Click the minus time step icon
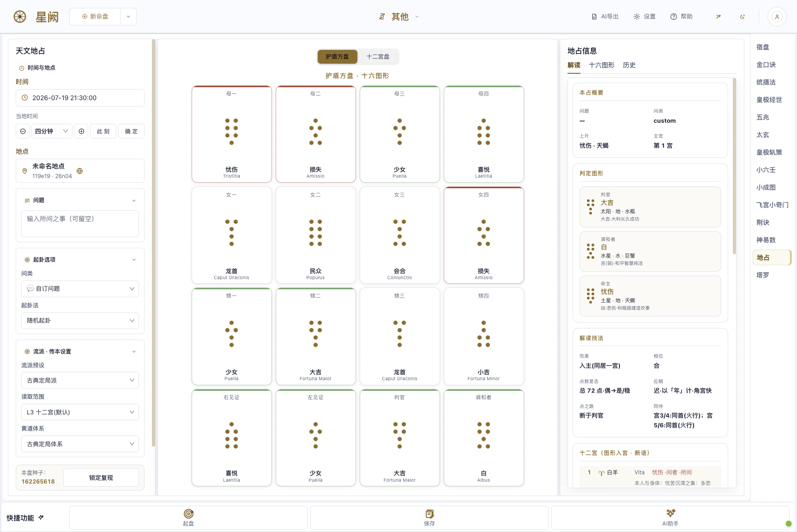 [x=23, y=132]
